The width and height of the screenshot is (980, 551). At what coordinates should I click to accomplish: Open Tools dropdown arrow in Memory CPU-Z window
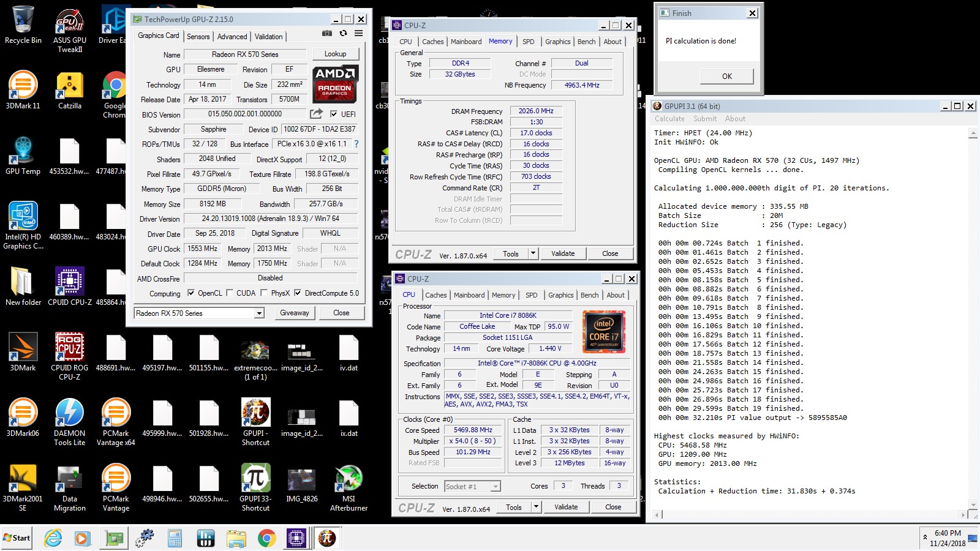click(533, 253)
